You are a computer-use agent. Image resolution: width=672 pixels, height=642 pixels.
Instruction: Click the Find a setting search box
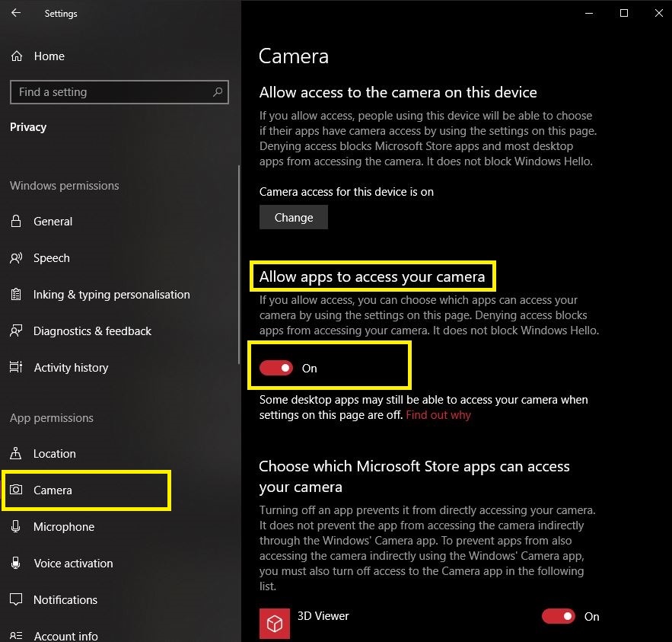pos(119,92)
